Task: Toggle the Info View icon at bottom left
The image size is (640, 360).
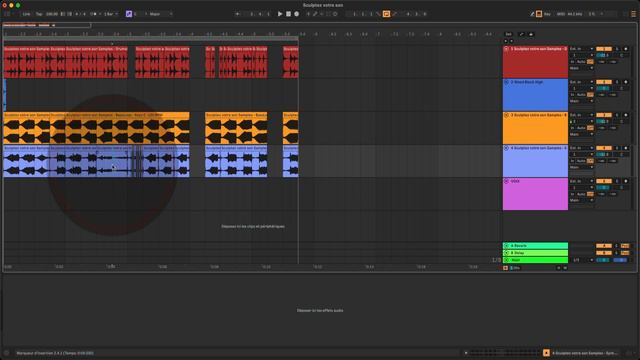Action: coord(7,353)
